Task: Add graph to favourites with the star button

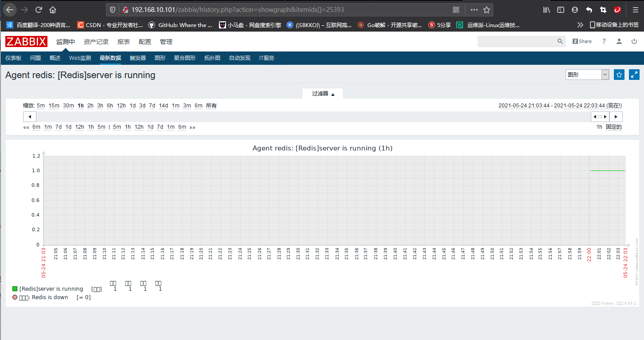Action: click(x=619, y=75)
